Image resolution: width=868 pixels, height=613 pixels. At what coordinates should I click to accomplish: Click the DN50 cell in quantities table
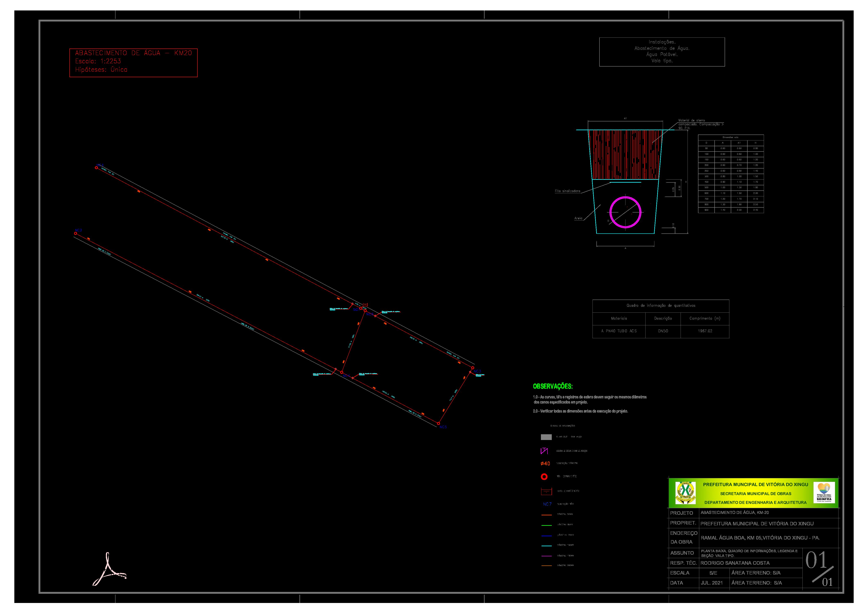point(663,331)
